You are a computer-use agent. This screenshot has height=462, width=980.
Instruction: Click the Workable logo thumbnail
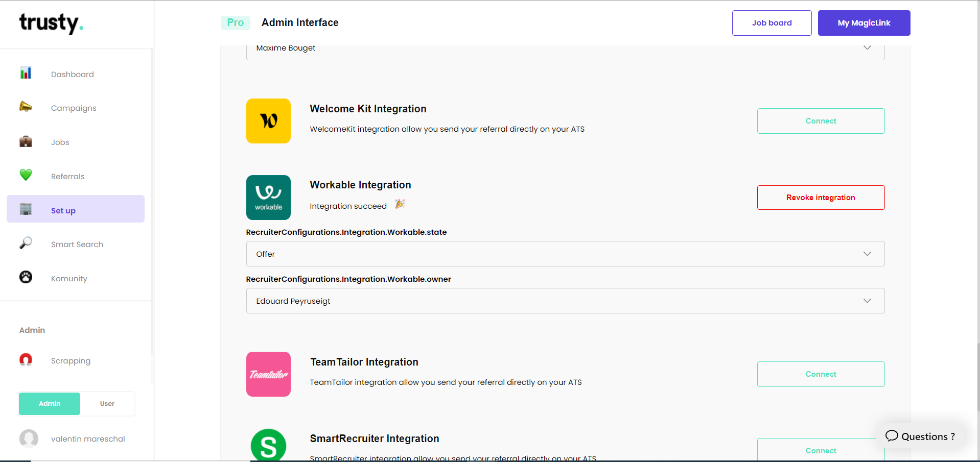pyautogui.click(x=268, y=198)
